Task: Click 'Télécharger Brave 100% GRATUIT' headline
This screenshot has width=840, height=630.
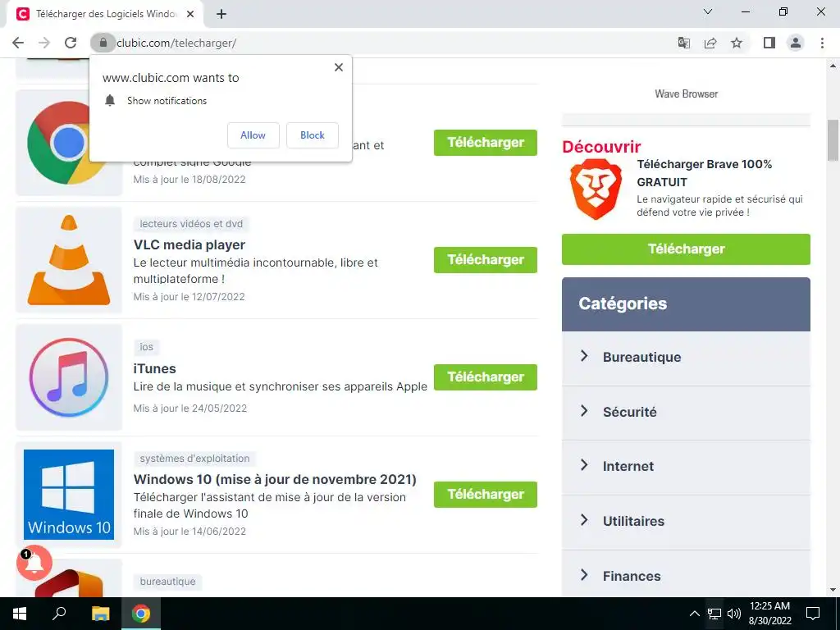Action: coord(705,173)
